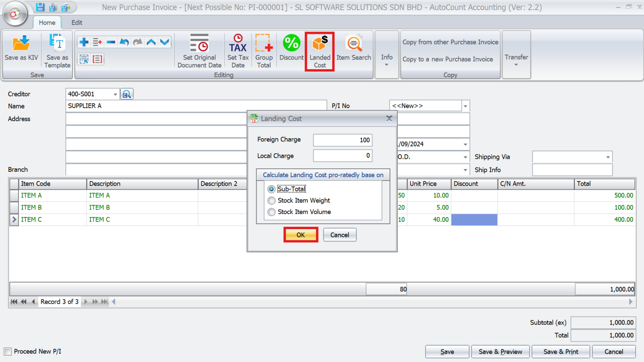644x362 pixels.
Task: Switch to the Home ribbon tab
Action: click(47, 23)
